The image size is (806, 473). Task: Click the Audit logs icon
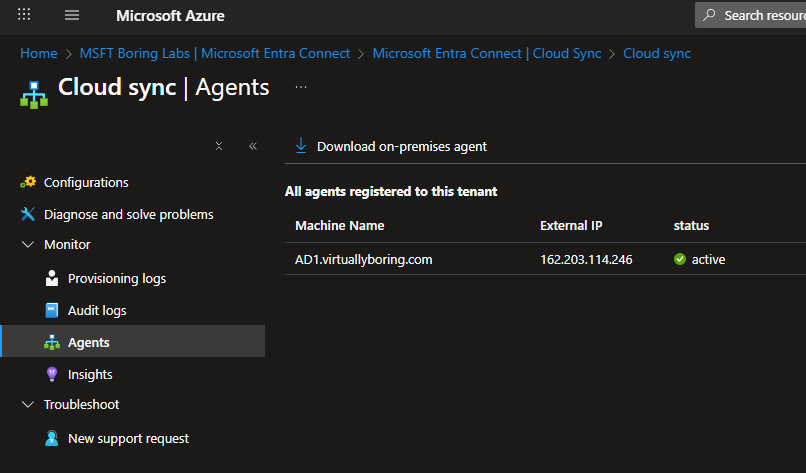pos(52,310)
